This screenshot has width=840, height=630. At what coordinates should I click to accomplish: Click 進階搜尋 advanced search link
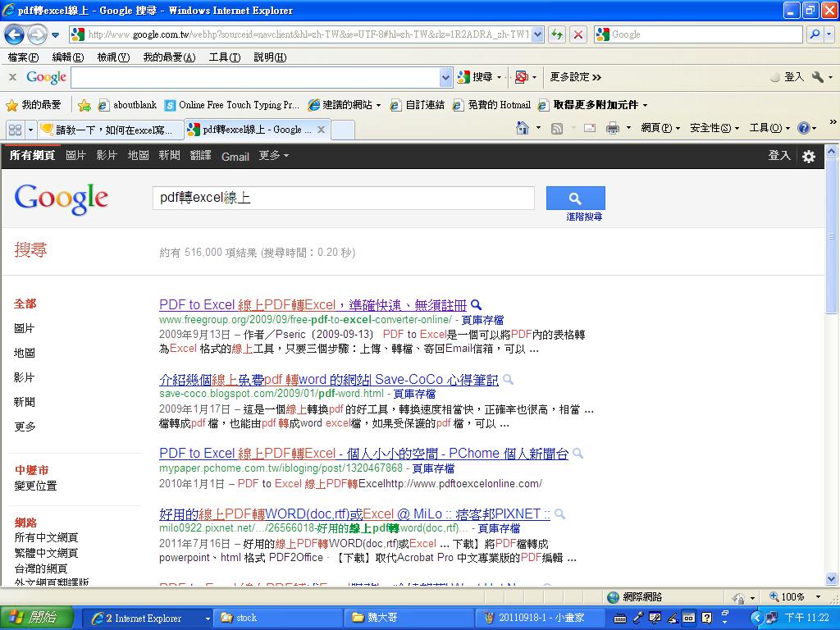[x=584, y=217]
